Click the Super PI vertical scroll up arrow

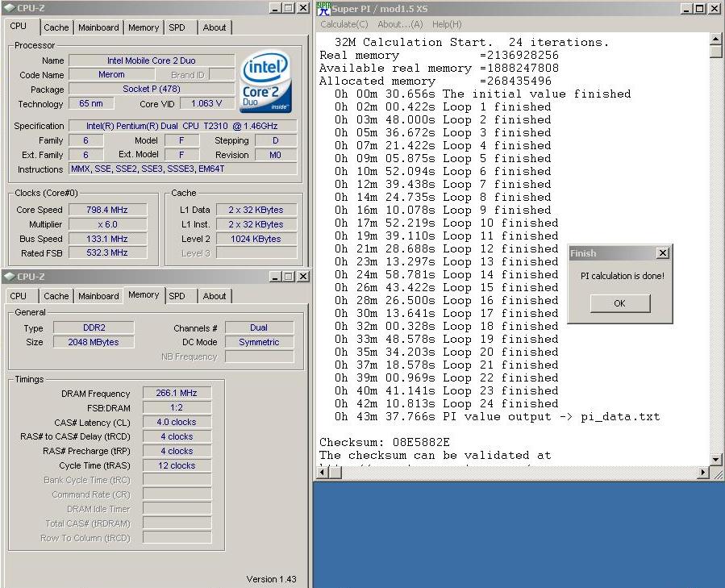716,39
